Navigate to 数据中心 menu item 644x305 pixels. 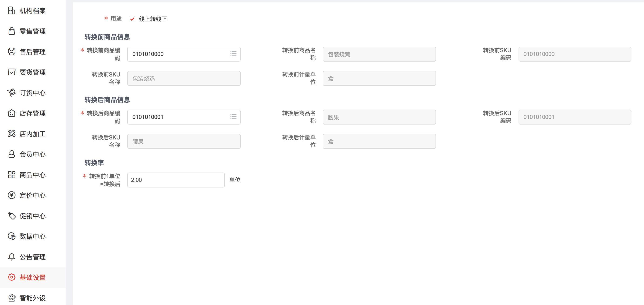pos(32,236)
